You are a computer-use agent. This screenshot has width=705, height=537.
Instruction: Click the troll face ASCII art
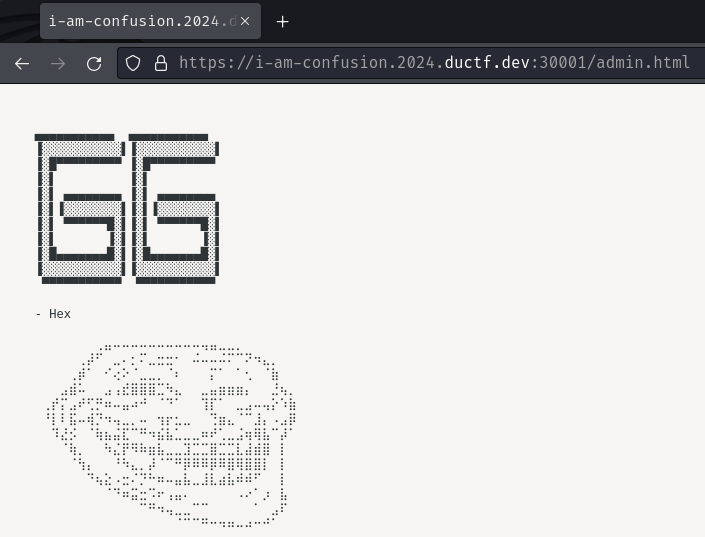coord(171,435)
